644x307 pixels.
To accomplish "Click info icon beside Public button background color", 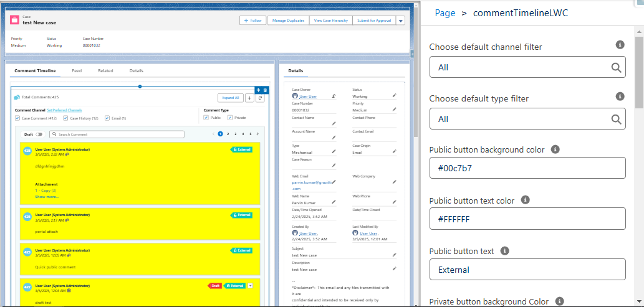I will coord(555,149).
